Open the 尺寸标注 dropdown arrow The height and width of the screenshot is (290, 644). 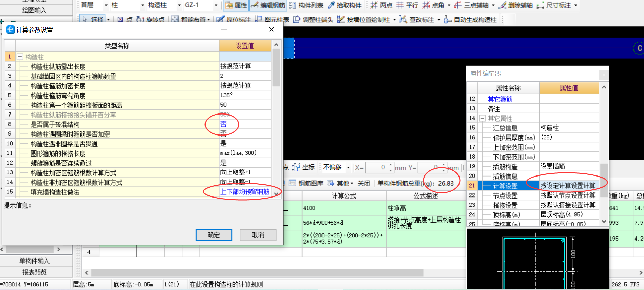tap(575, 5)
